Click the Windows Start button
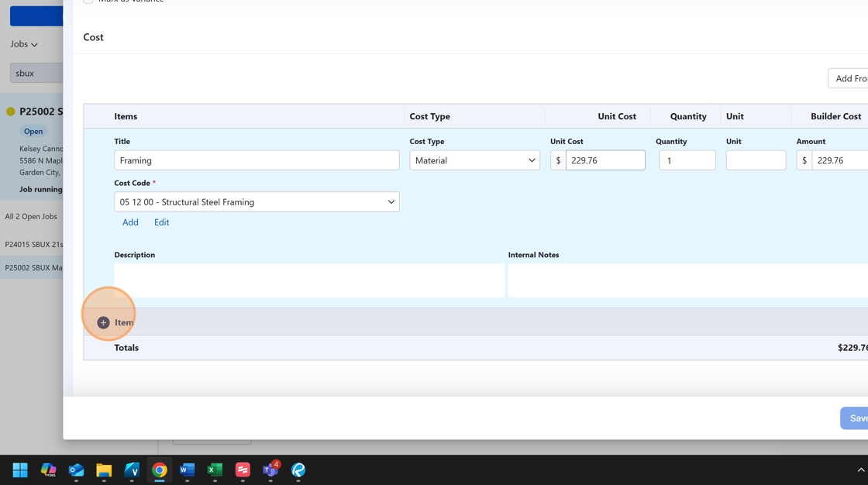Image resolution: width=868 pixels, height=485 pixels. tap(20, 470)
